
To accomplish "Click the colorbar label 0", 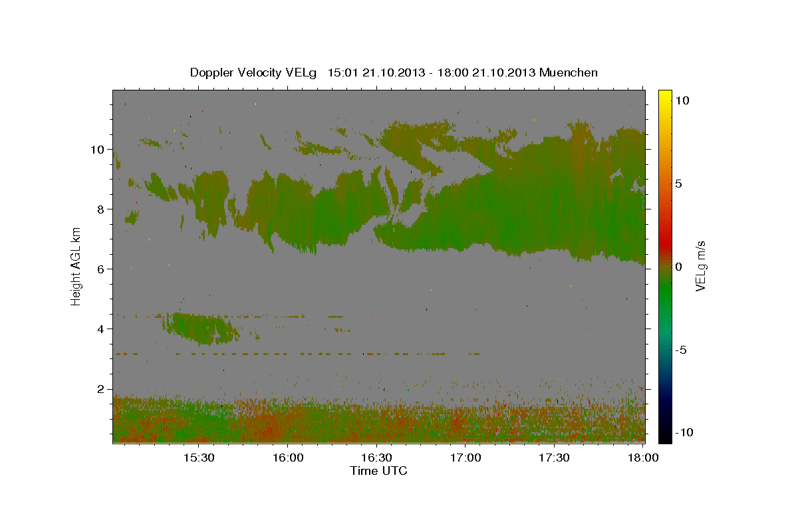I will [678, 267].
